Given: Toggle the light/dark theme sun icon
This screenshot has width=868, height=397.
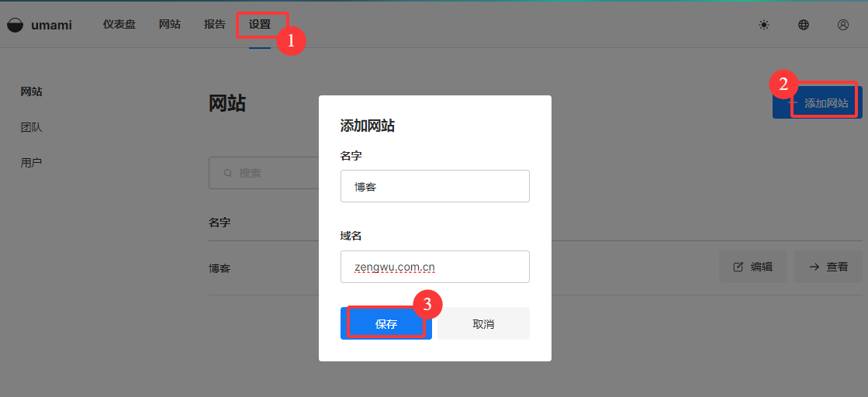Looking at the screenshot, I should (x=764, y=25).
